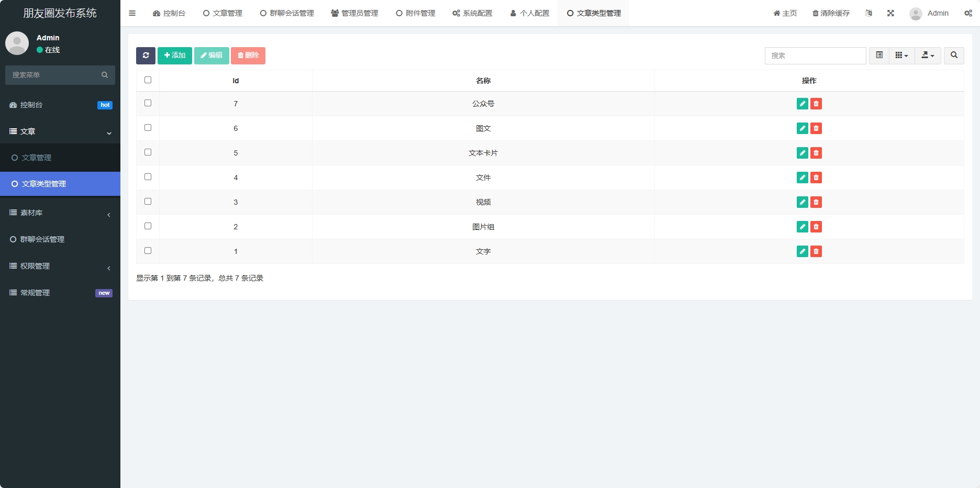
Task: Select the checkbox for row with Id 5
Action: 148,152
